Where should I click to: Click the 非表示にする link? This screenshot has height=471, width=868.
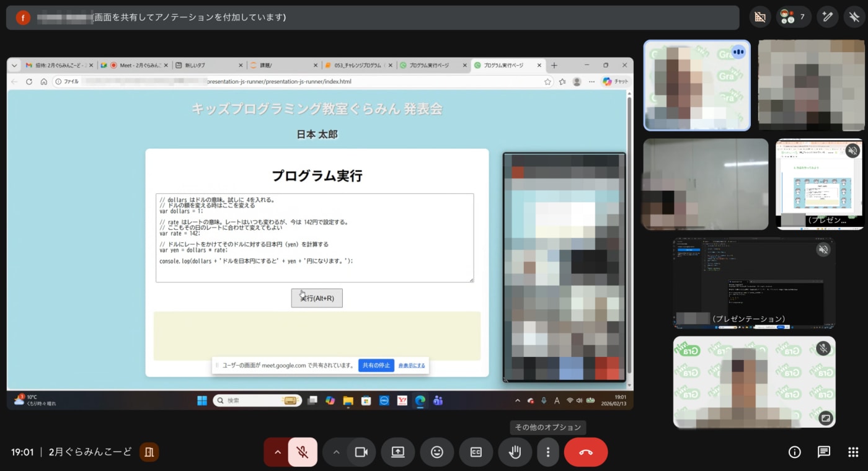coord(412,366)
